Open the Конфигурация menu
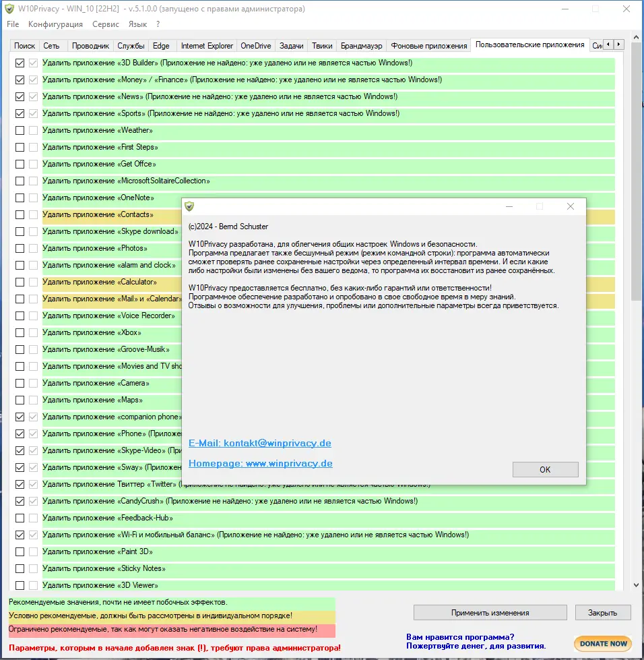This screenshot has width=644, height=660. pyautogui.click(x=55, y=24)
